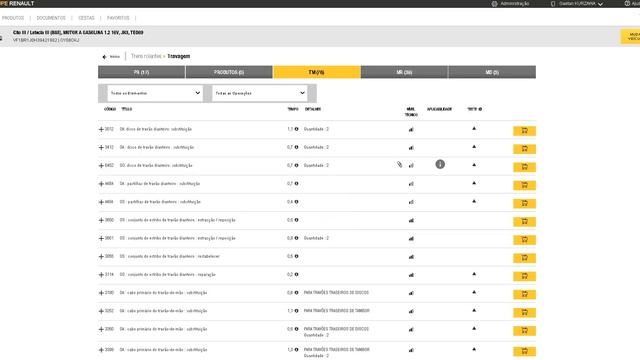Add DA pastilhas de travão 0,7 to cart

524,185
